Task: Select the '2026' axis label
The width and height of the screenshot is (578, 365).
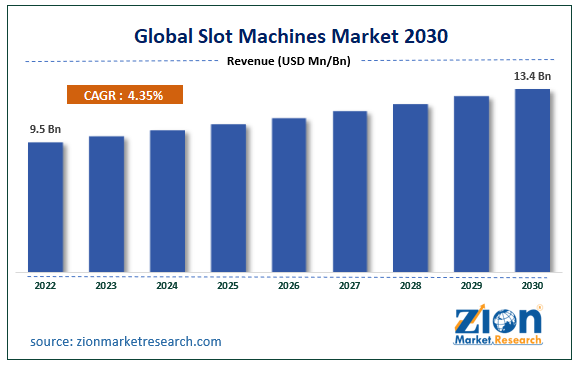Action: 289,285
